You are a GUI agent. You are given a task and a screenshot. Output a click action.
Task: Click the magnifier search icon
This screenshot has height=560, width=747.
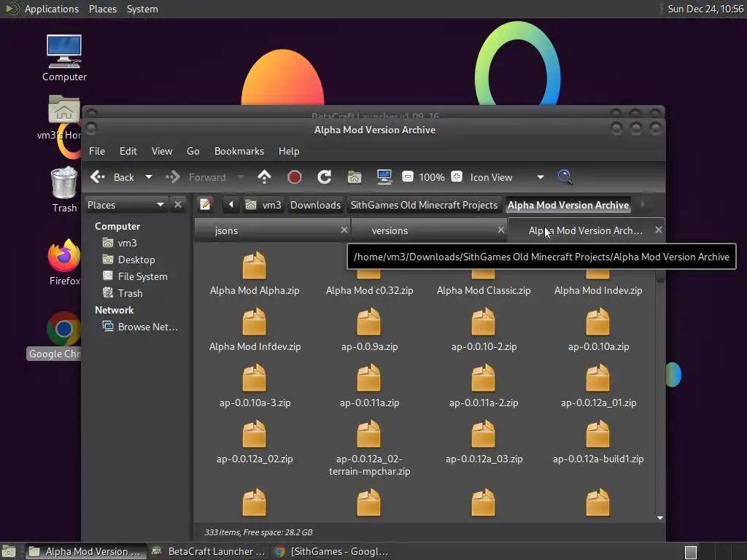tap(565, 177)
